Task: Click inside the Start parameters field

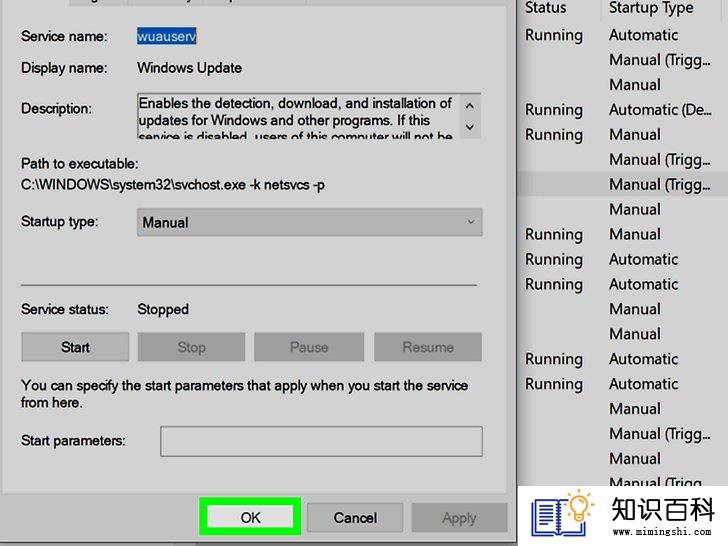Action: (x=321, y=441)
